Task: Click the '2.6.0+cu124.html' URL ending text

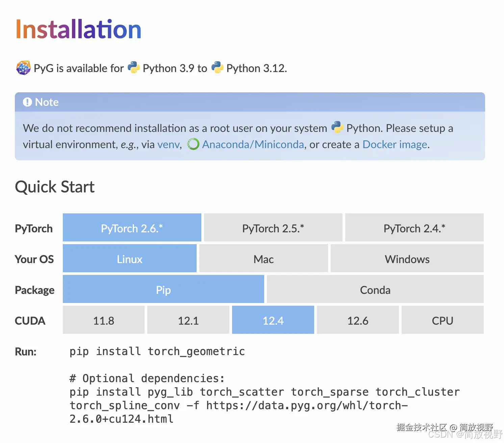Action: 121,419
